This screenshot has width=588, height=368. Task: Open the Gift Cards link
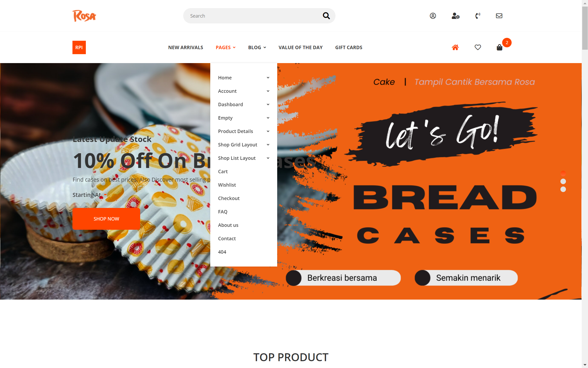pos(349,47)
